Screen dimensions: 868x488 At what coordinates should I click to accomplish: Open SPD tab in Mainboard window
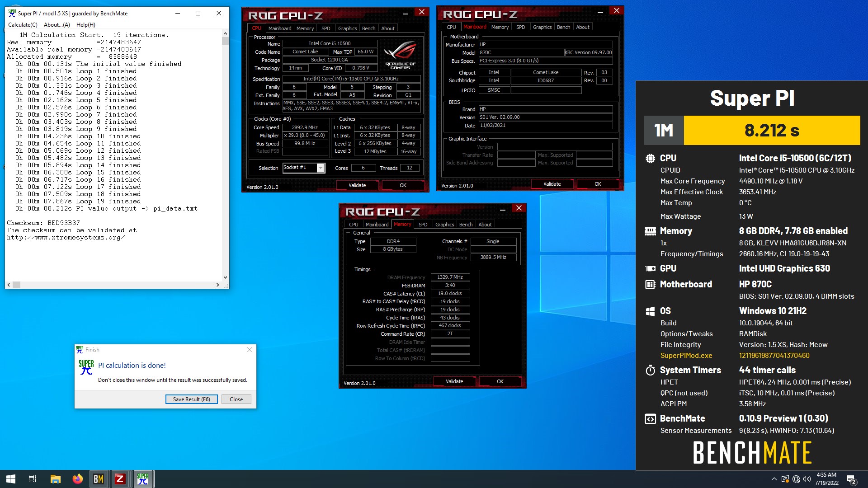[x=521, y=27]
